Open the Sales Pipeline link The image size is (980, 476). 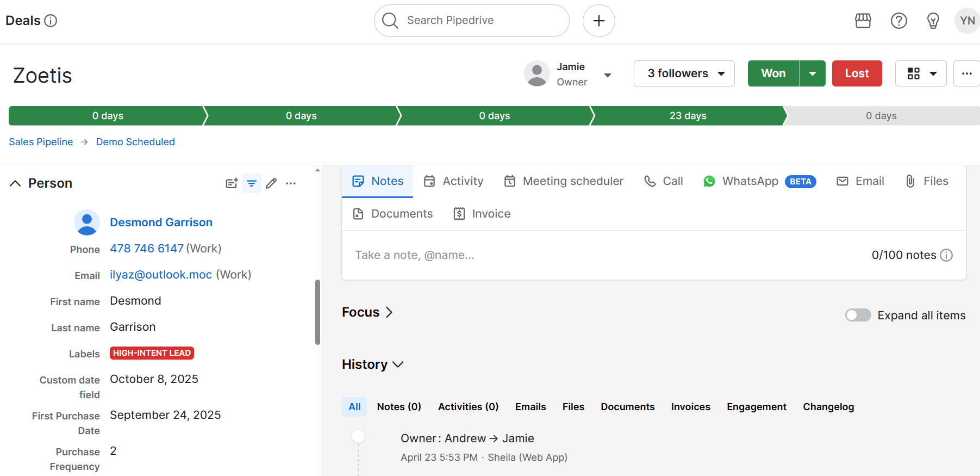pos(41,142)
